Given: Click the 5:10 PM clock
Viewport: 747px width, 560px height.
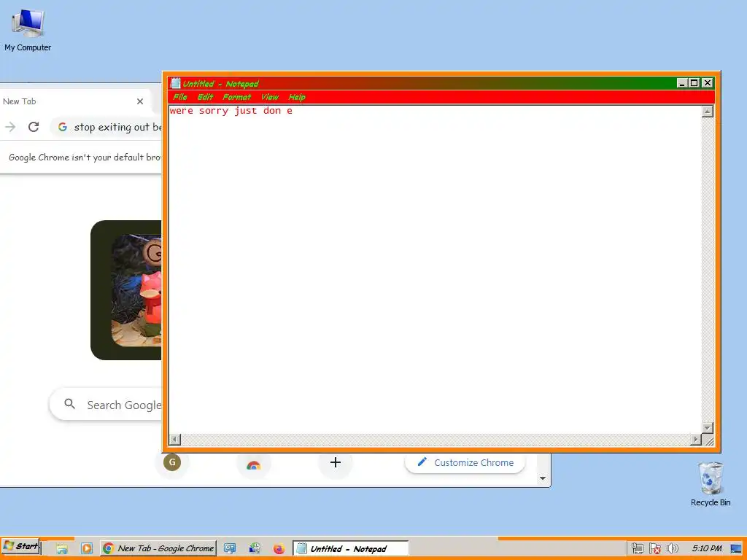Looking at the screenshot, I should click(706, 548).
